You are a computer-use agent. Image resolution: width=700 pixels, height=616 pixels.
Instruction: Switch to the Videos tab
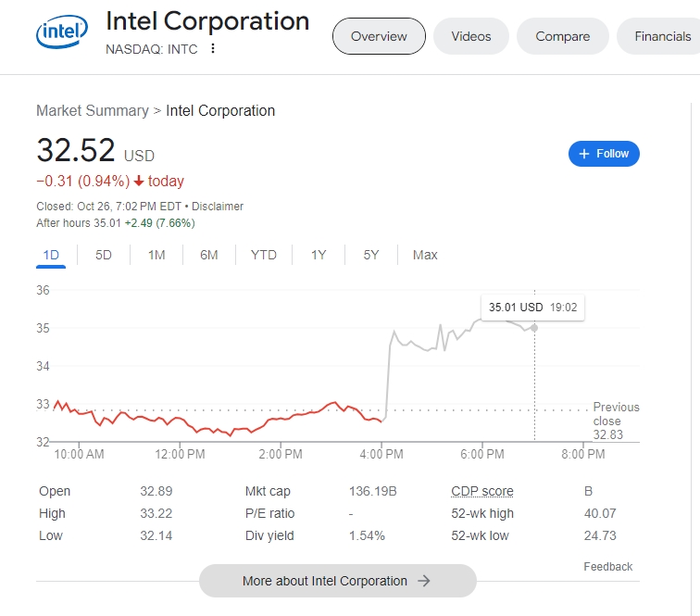471,36
